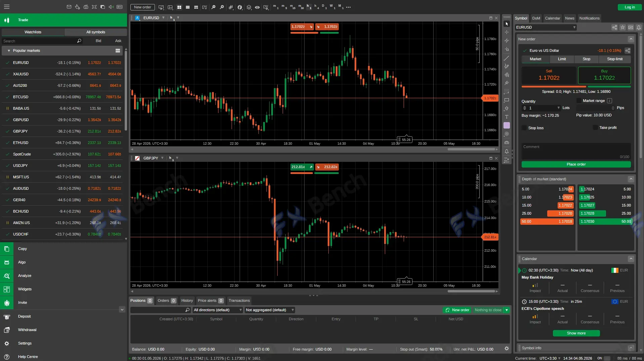Select the Text drawing tool
The width and height of the screenshot is (644, 361).
pyautogui.click(x=507, y=117)
